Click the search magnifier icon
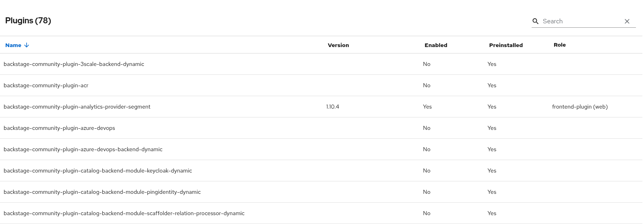 [535, 21]
